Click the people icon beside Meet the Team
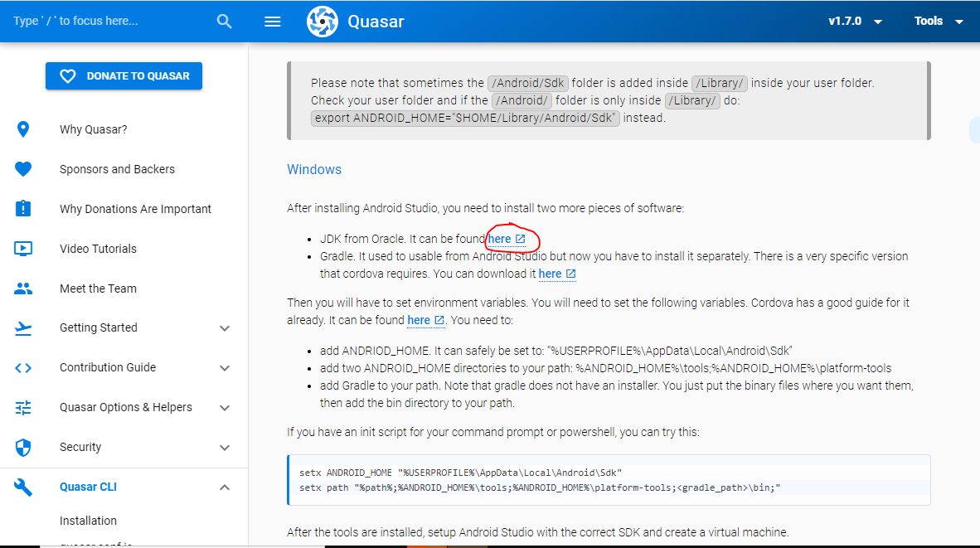This screenshot has height=548, width=980. pos(22,288)
